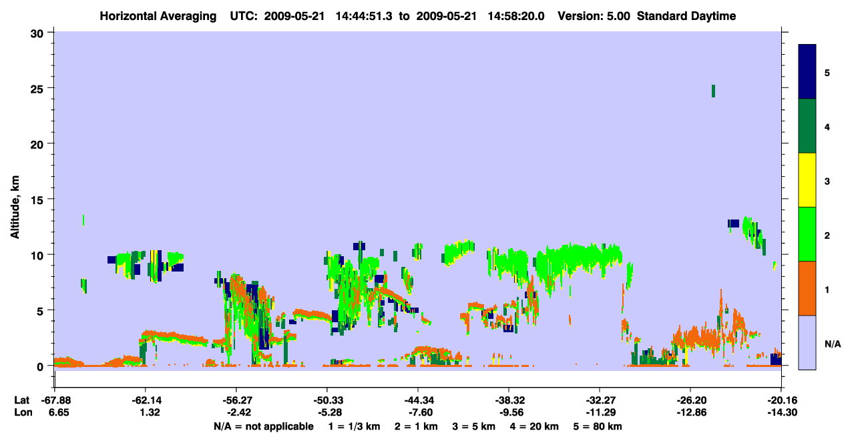Screen dimensions: 868x445
Task: Click the bright green legend swatch labeled 2
Action: 807,234
